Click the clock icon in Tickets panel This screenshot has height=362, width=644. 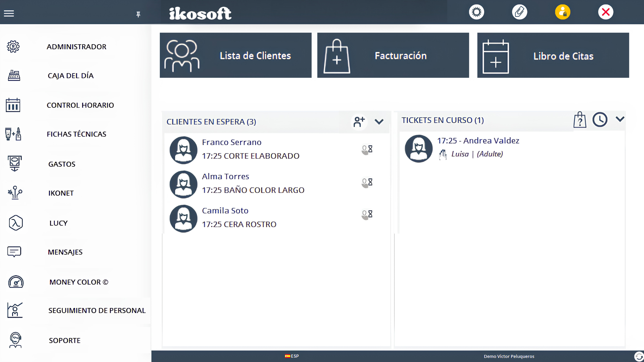[x=600, y=120]
